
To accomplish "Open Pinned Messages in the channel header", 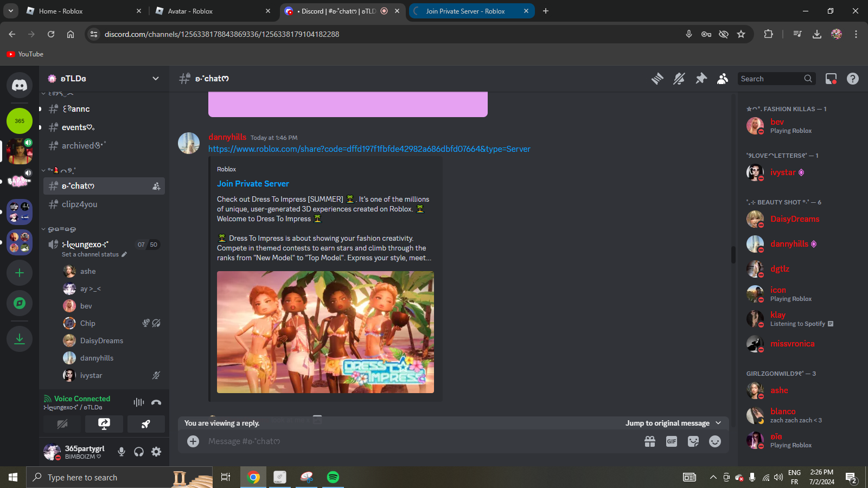I will point(701,79).
